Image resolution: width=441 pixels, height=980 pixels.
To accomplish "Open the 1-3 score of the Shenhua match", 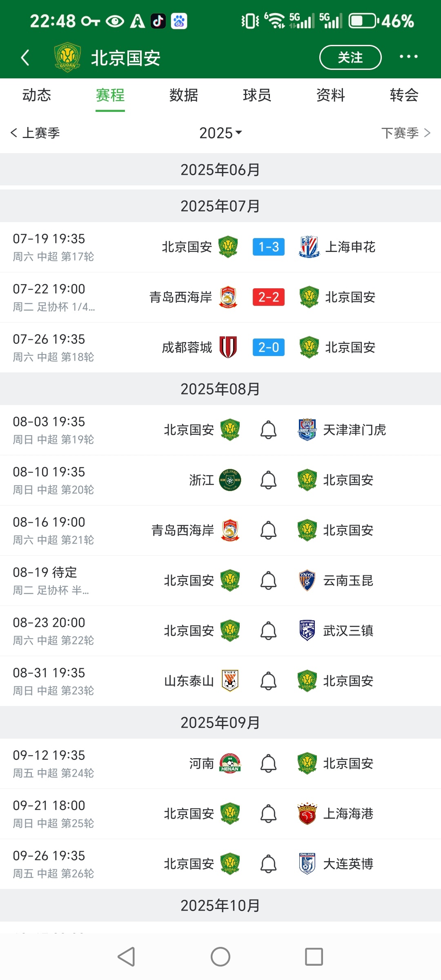I will (x=268, y=247).
